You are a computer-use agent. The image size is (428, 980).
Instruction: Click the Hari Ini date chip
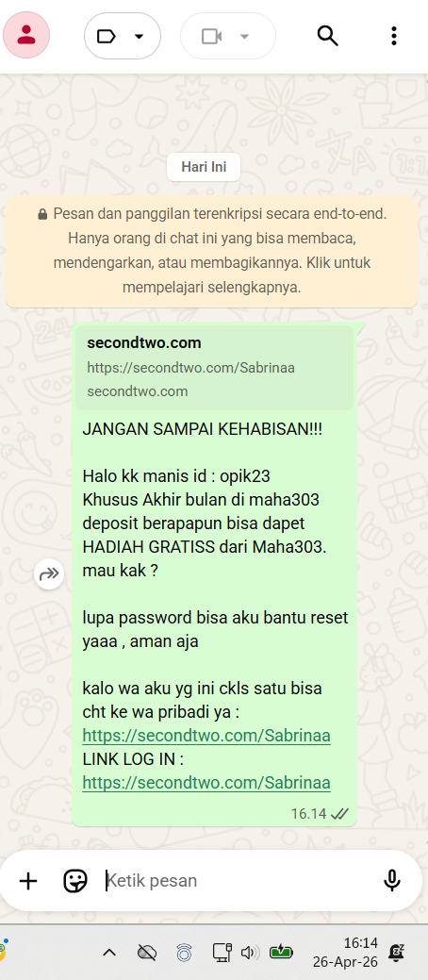(x=204, y=167)
